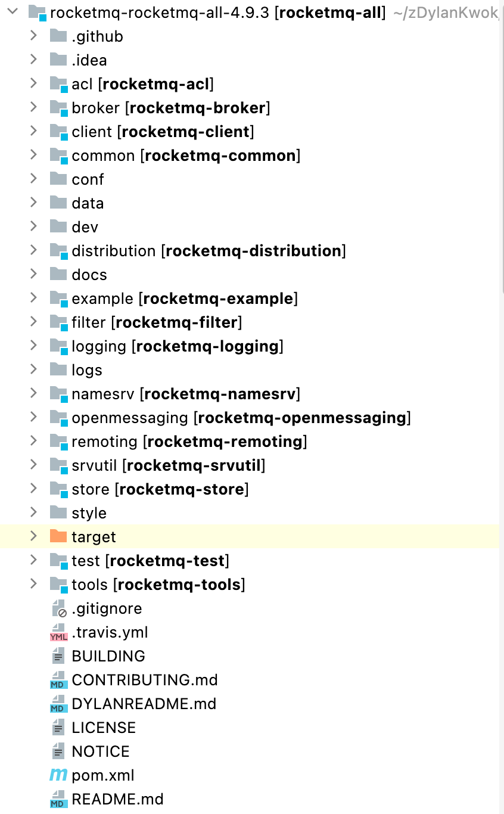Expand the tools module chevron

point(33,584)
